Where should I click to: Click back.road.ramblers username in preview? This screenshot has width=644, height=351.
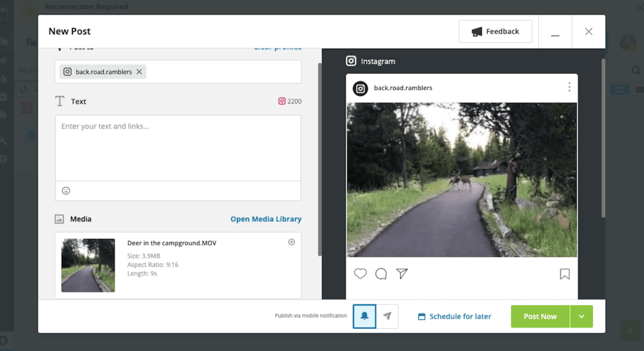pyautogui.click(x=403, y=88)
